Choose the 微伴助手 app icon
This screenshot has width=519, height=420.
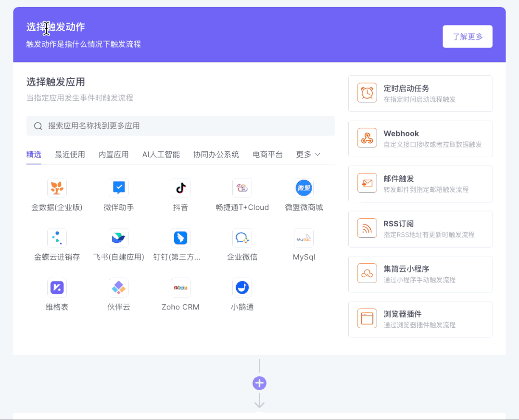click(118, 188)
